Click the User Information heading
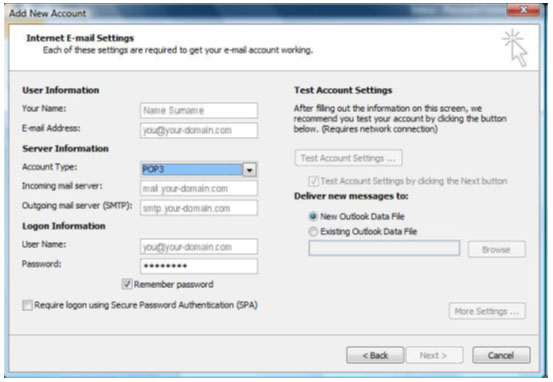 [x=61, y=90]
